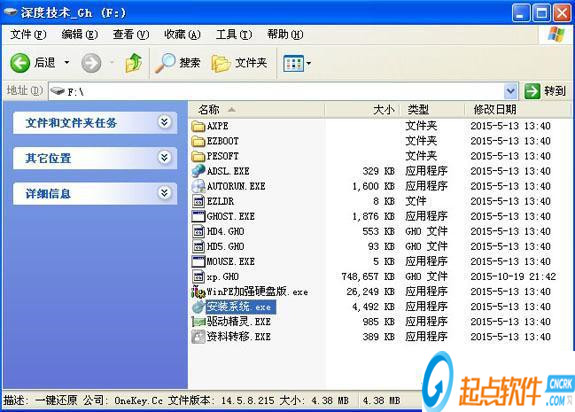Click the 文件夹 type cell for AXPE
Viewport: 575px width, 412px height.
tap(421, 126)
